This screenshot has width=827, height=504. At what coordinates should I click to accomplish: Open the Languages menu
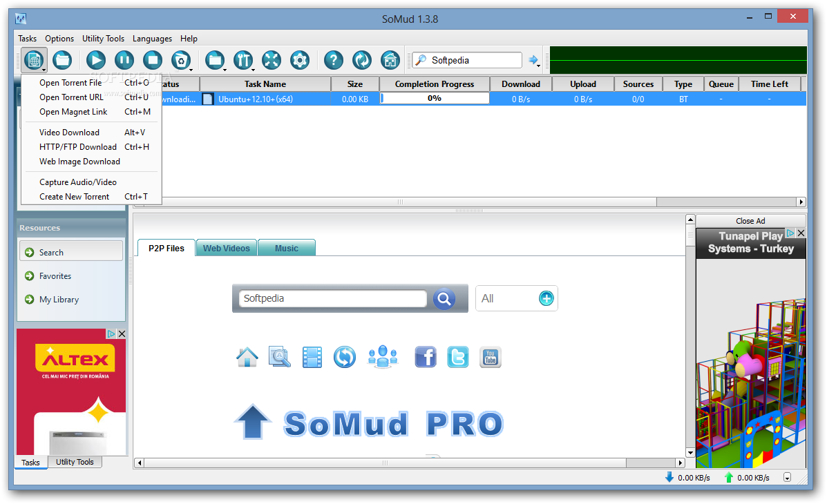click(153, 39)
